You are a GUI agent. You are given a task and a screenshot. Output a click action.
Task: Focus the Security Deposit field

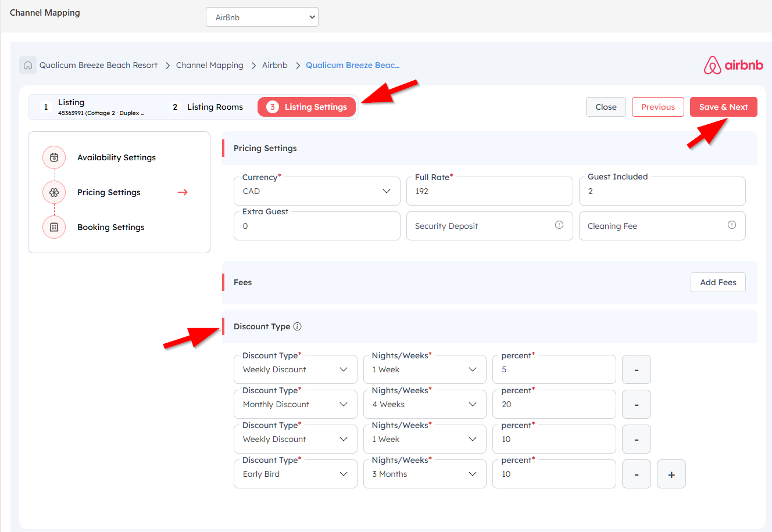[489, 226]
